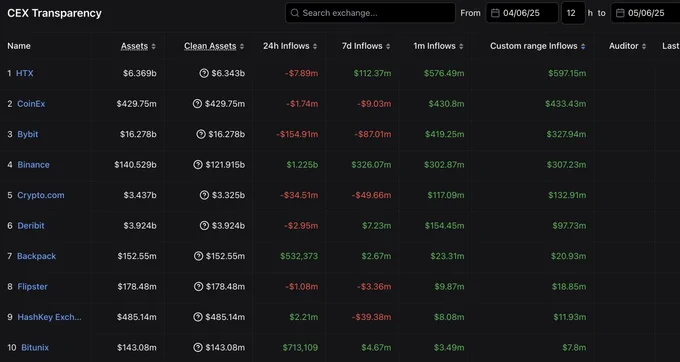This screenshot has width=680, height=362.
Task: Open Clean Assets info icon for Crypto.com
Action: [x=204, y=195]
